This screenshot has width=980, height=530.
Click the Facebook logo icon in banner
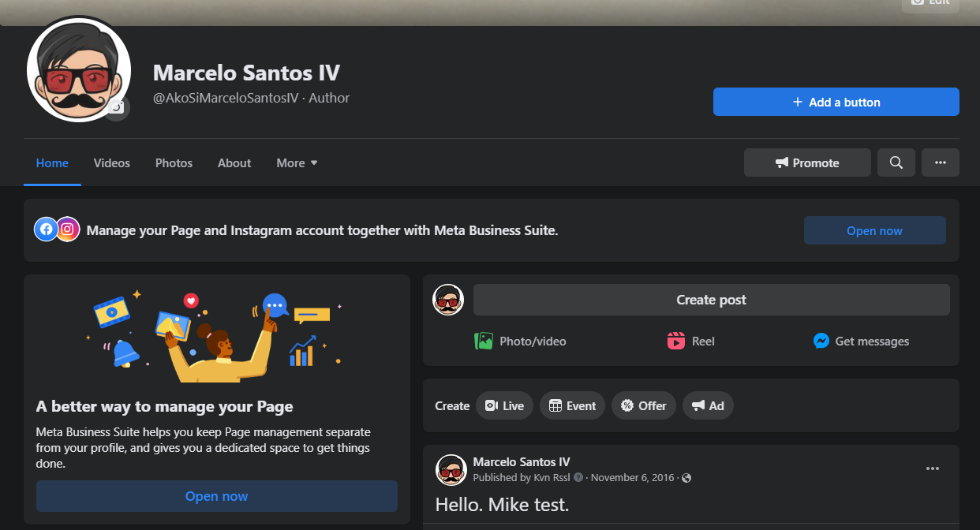click(x=47, y=230)
